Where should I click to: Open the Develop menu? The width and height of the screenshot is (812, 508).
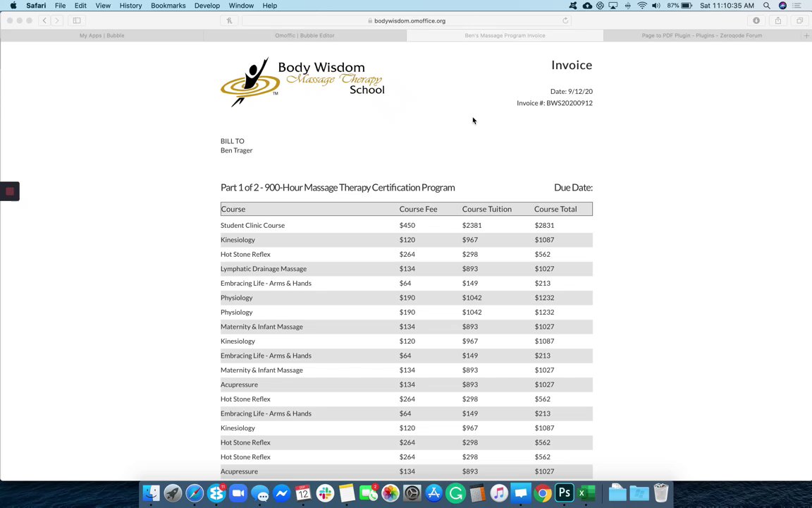(x=207, y=6)
